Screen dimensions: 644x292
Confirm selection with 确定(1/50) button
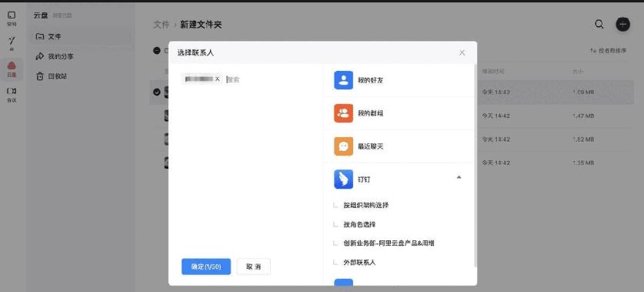point(206,267)
